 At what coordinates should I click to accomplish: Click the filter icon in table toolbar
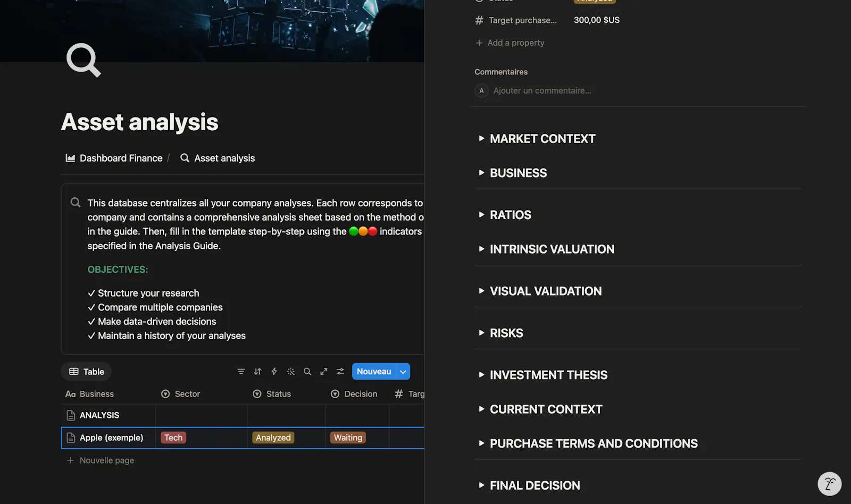tap(241, 372)
